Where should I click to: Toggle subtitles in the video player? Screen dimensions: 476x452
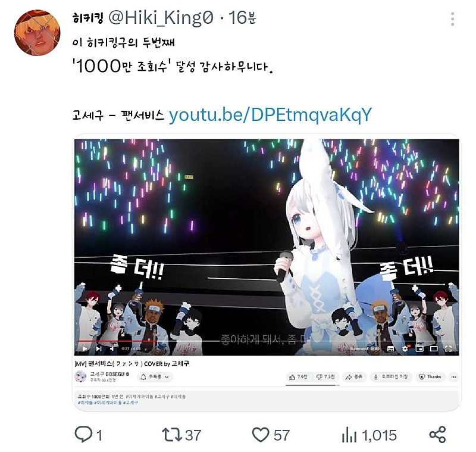[x=391, y=348]
